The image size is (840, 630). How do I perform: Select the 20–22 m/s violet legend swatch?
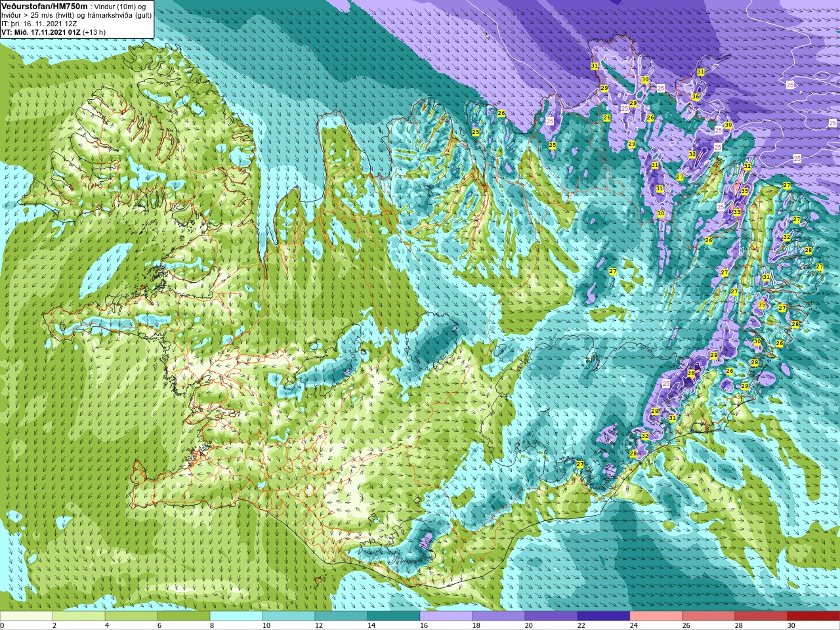click(x=551, y=616)
